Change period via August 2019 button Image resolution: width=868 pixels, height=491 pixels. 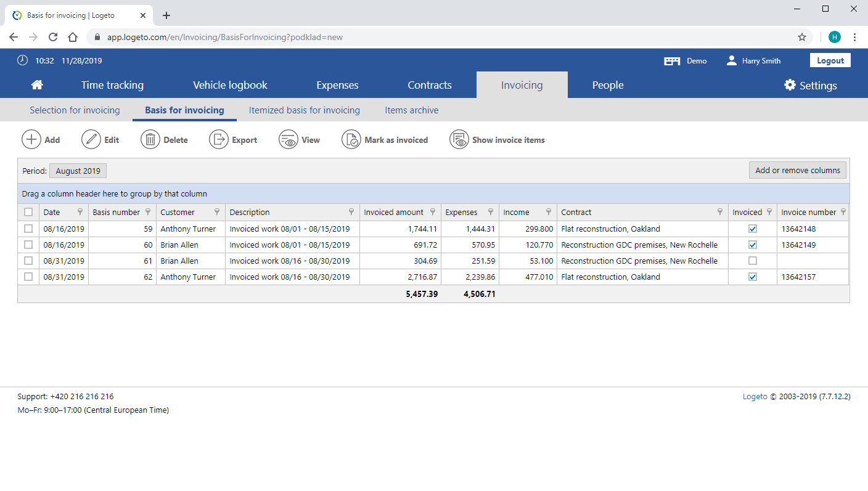pos(78,171)
